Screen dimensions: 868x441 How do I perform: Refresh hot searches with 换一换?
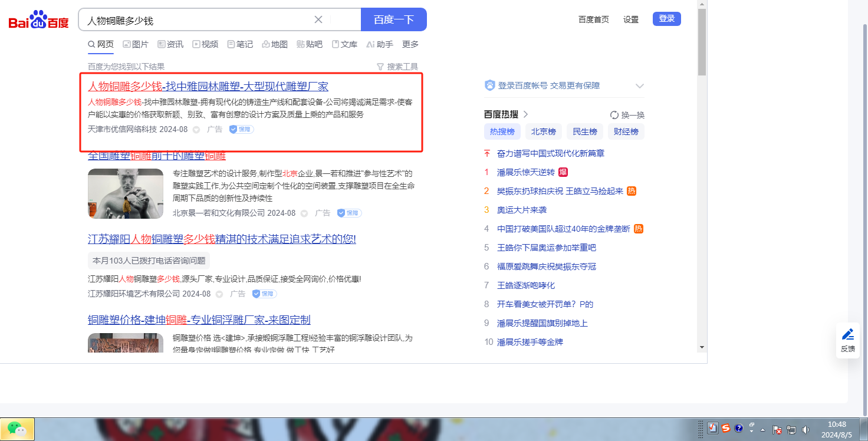[627, 115]
